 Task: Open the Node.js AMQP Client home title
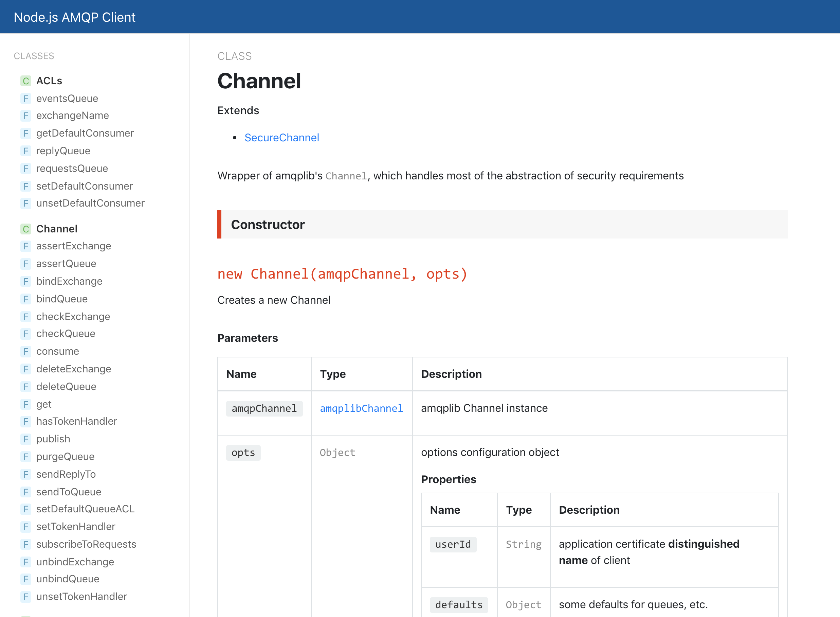tap(75, 17)
